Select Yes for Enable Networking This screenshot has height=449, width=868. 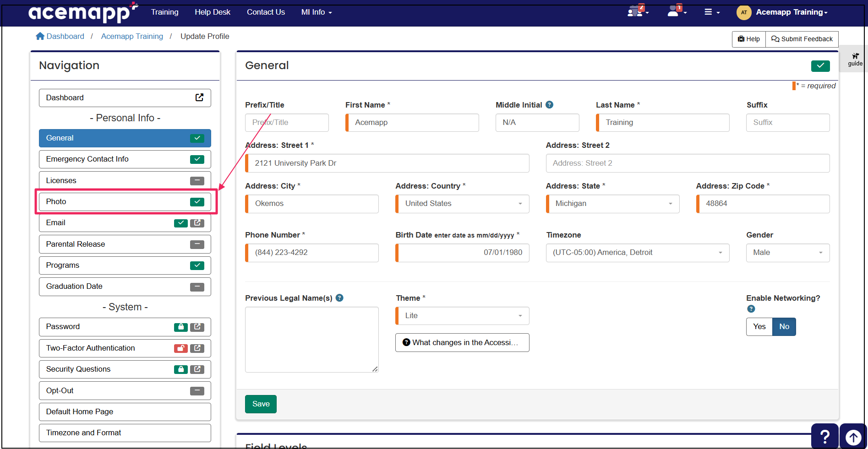759,327
